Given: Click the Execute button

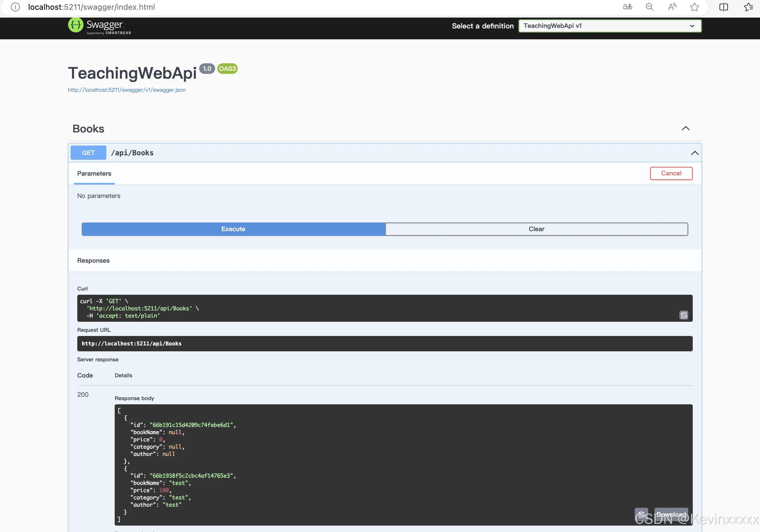Looking at the screenshot, I should (x=233, y=229).
